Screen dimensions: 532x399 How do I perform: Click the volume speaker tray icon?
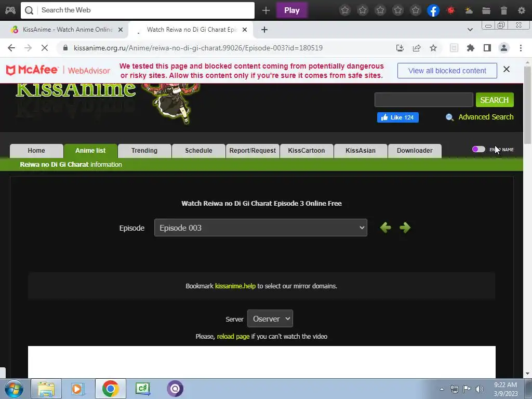click(x=479, y=389)
